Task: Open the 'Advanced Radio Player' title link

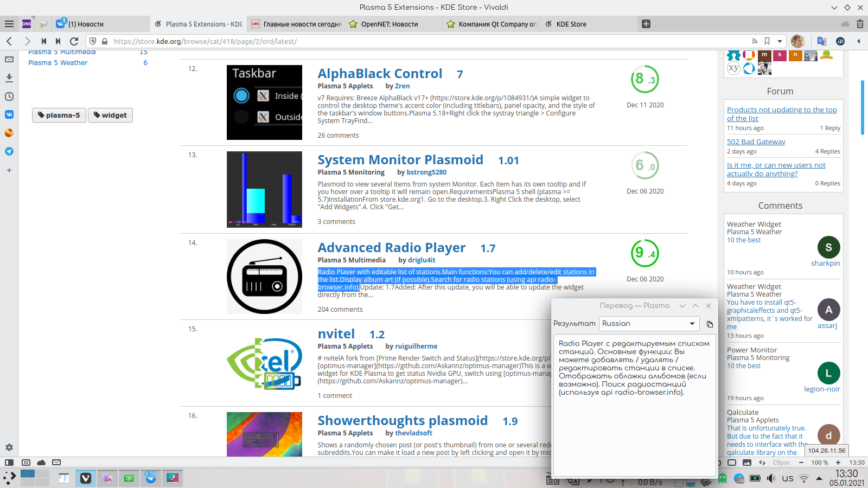Action: coord(391,248)
